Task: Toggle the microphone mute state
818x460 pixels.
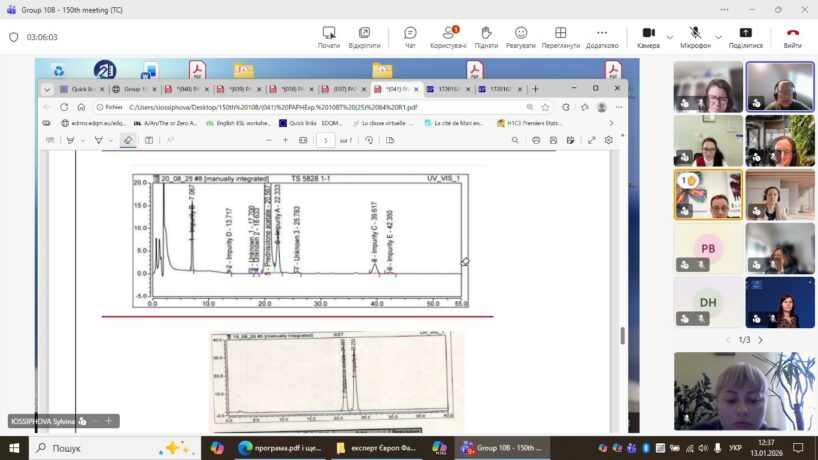Action: (694, 37)
